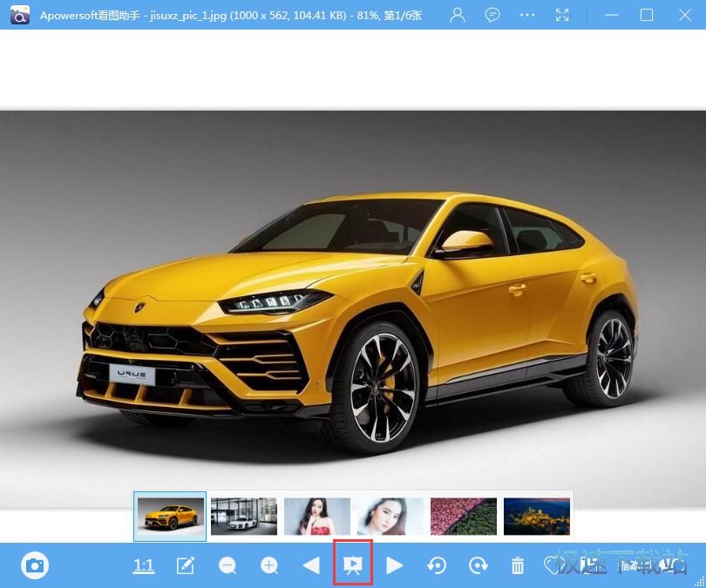Maximize the viewer window
706x588 pixels.
point(647,15)
